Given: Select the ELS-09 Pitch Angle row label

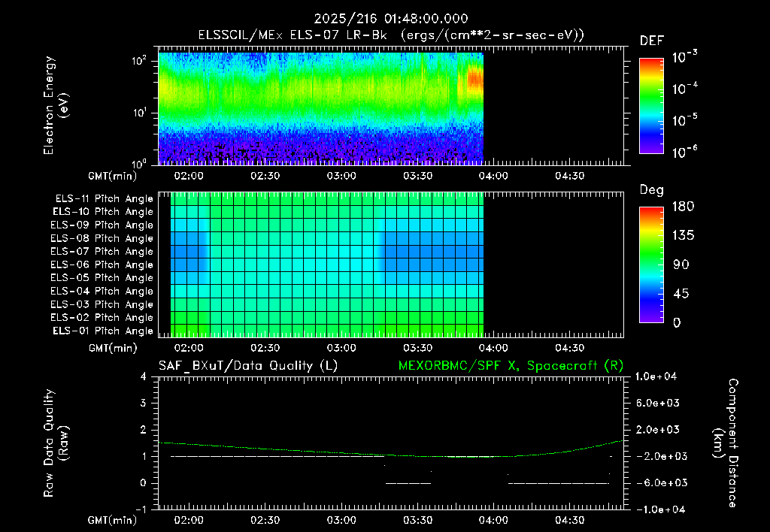Looking at the screenshot, I should coord(102,225).
